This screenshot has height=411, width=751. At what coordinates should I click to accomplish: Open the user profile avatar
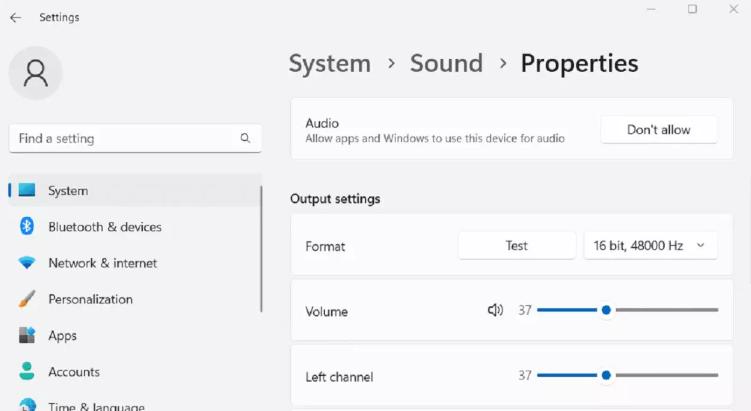pos(35,73)
